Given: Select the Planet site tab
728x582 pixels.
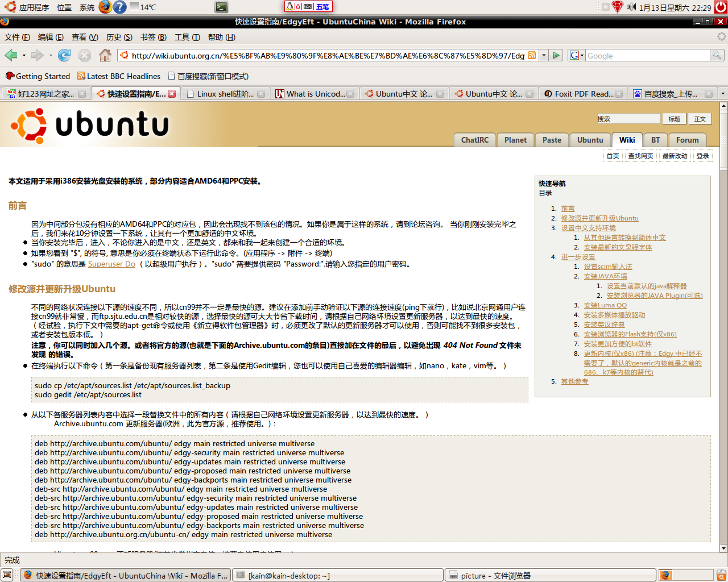Looking at the screenshot, I should pyautogui.click(x=515, y=140).
